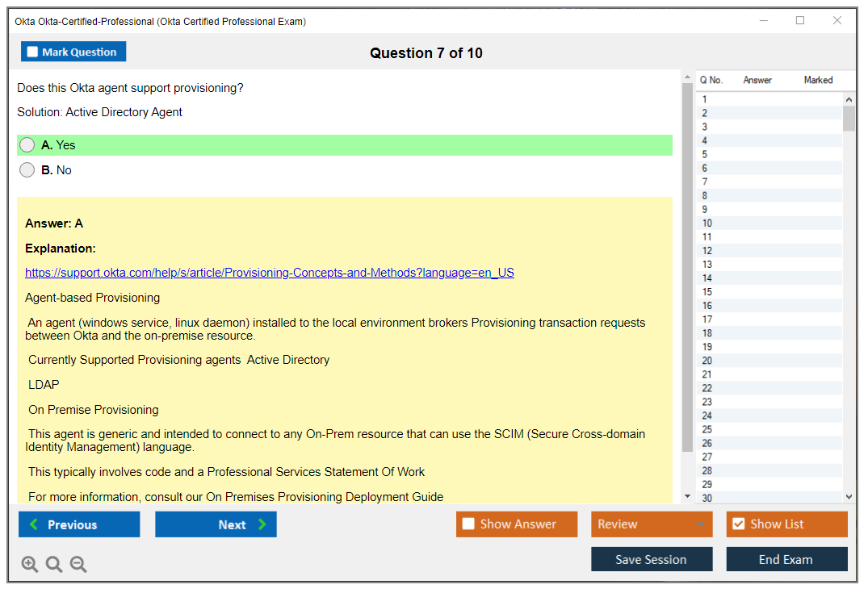Toggle the Mark Question checkbox

tap(33, 52)
